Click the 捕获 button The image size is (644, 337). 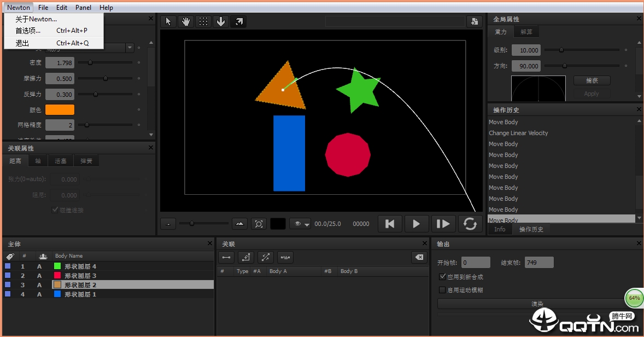click(x=592, y=80)
